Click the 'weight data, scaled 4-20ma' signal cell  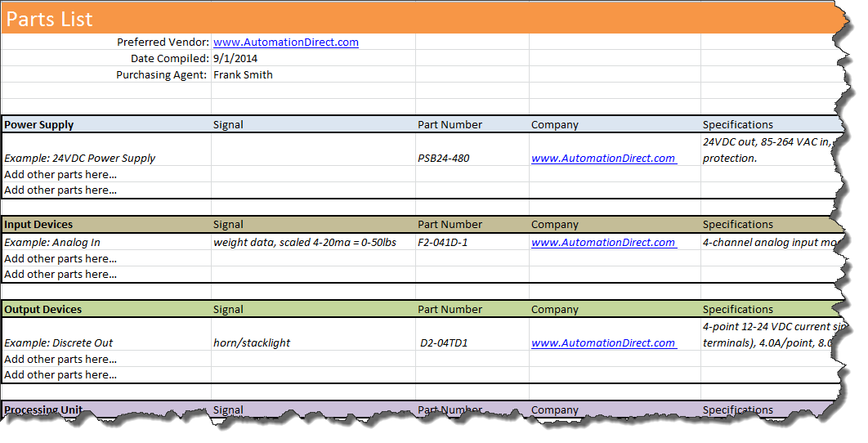click(305, 243)
